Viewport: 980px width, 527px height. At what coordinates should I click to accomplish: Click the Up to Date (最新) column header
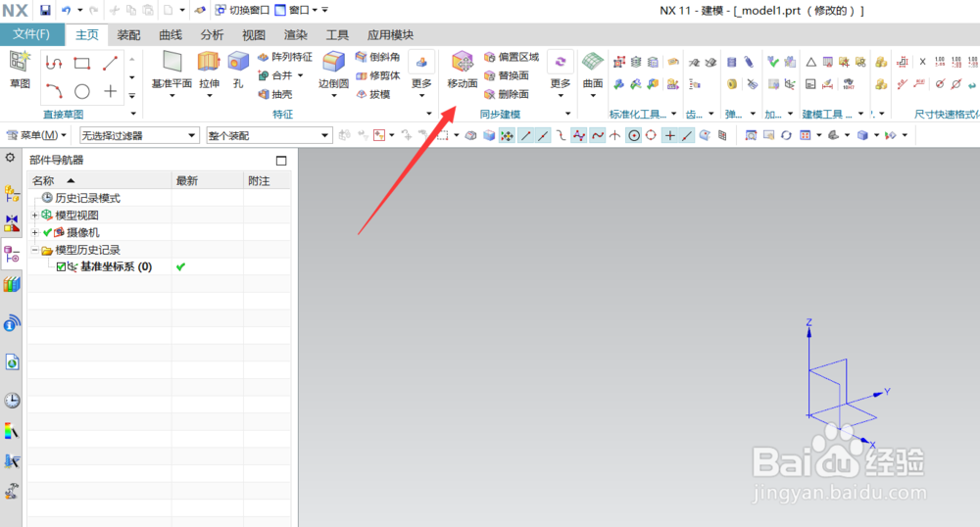(x=208, y=180)
